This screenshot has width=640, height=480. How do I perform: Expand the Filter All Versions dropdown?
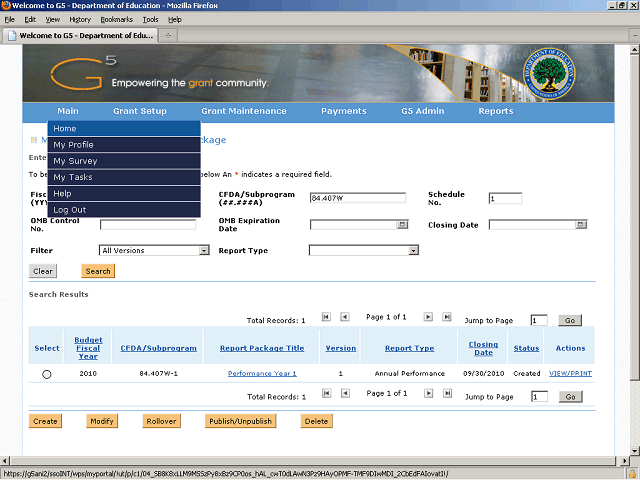(x=204, y=251)
